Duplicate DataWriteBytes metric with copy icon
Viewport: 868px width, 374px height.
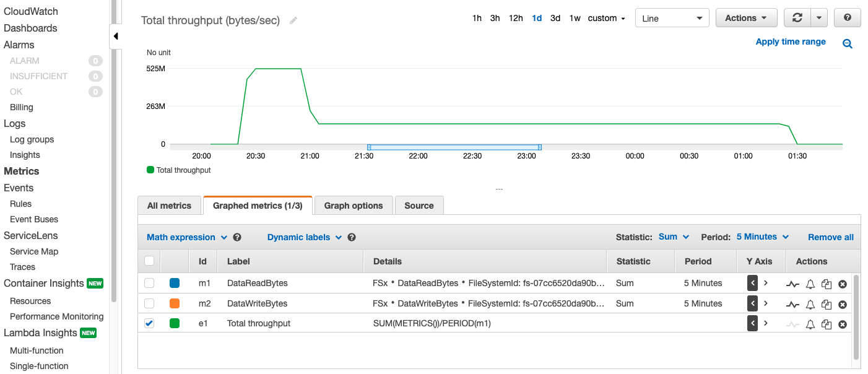[826, 304]
